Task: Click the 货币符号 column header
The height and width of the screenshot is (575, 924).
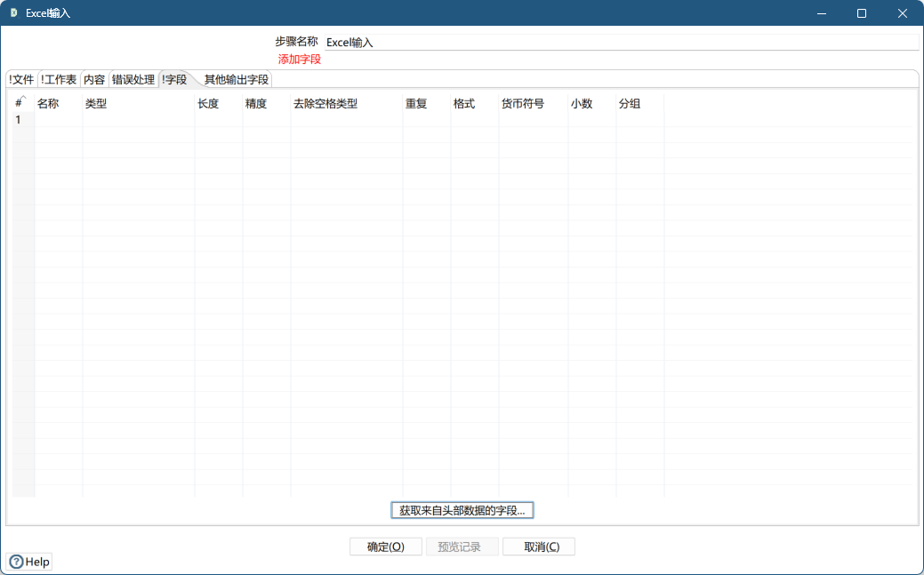Action: 523,103
